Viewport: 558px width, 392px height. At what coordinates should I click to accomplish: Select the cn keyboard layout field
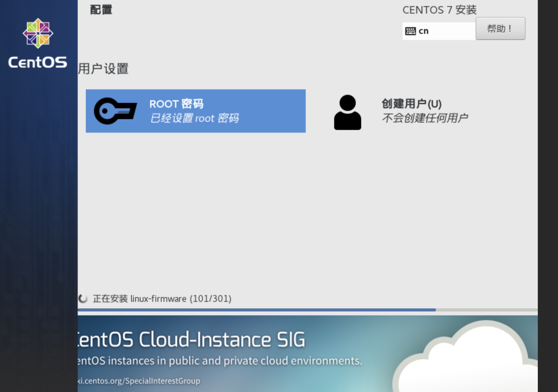pyautogui.click(x=439, y=31)
